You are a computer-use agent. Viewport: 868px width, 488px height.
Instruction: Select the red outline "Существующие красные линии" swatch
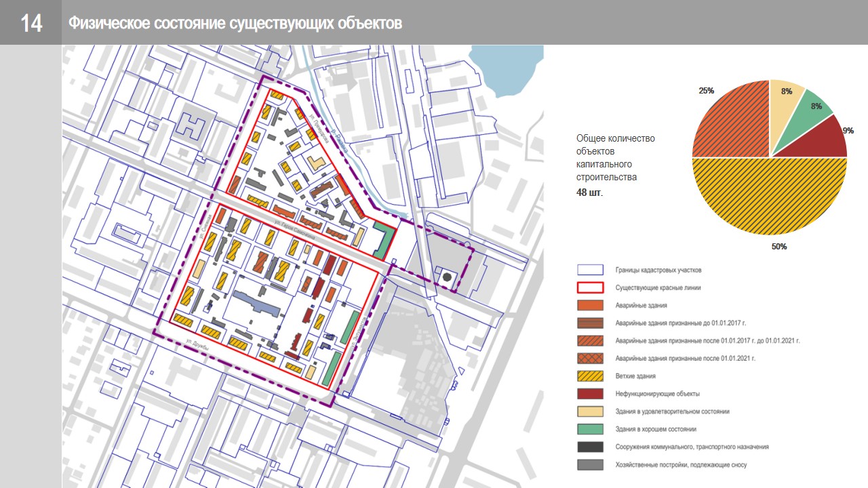[x=590, y=287]
